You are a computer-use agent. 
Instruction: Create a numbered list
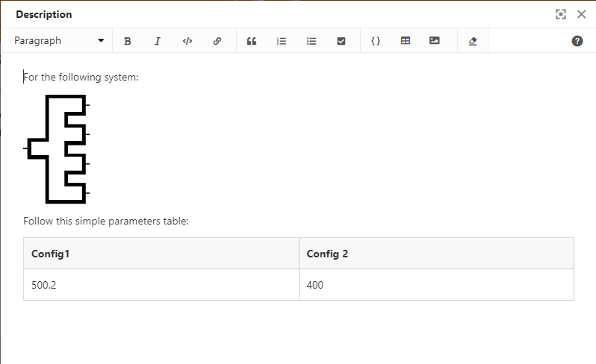[x=282, y=41]
